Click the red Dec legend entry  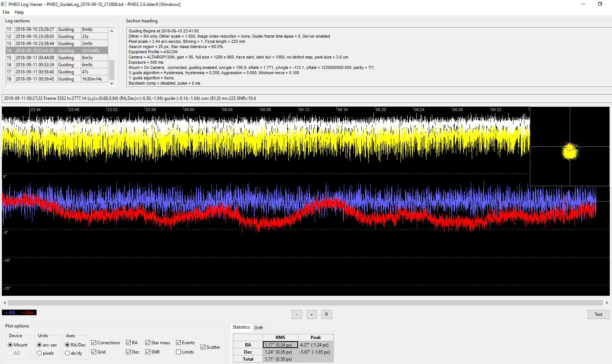tap(28, 313)
